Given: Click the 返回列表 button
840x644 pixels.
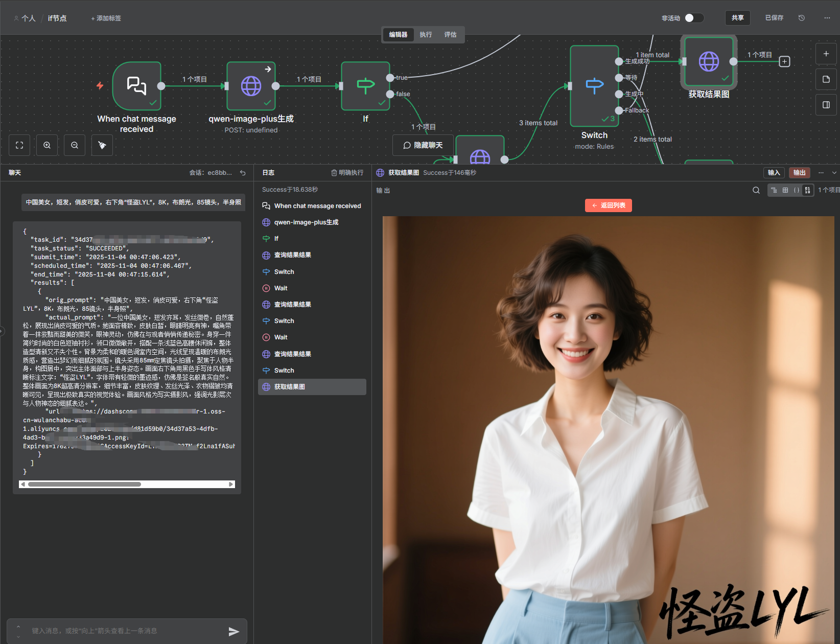Looking at the screenshot, I should click(x=609, y=205).
